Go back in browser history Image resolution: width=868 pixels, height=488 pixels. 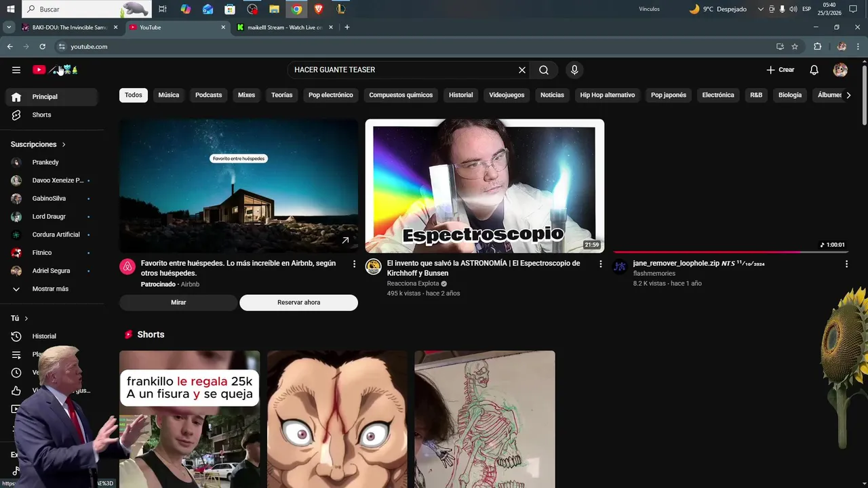[x=9, y=47]
